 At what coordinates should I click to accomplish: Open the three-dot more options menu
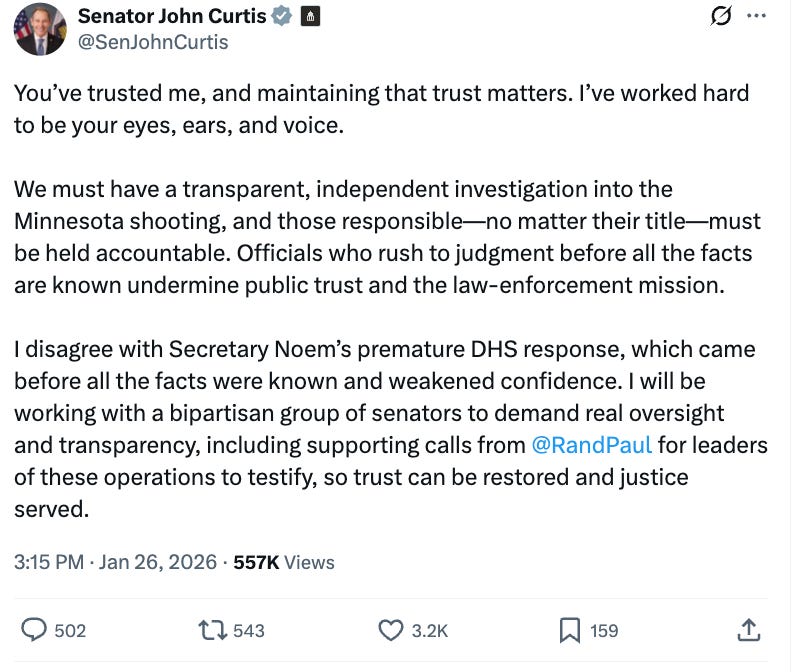pos(757,17)
